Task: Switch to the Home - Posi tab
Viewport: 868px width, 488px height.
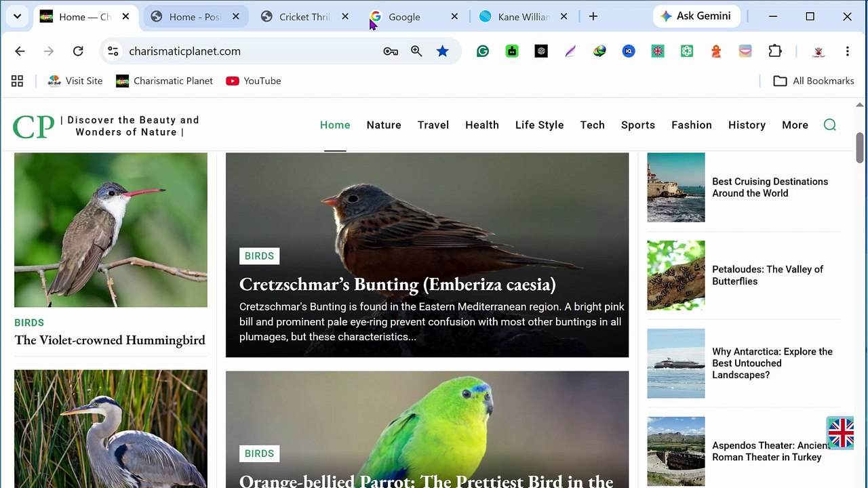Action: [195, 17]
